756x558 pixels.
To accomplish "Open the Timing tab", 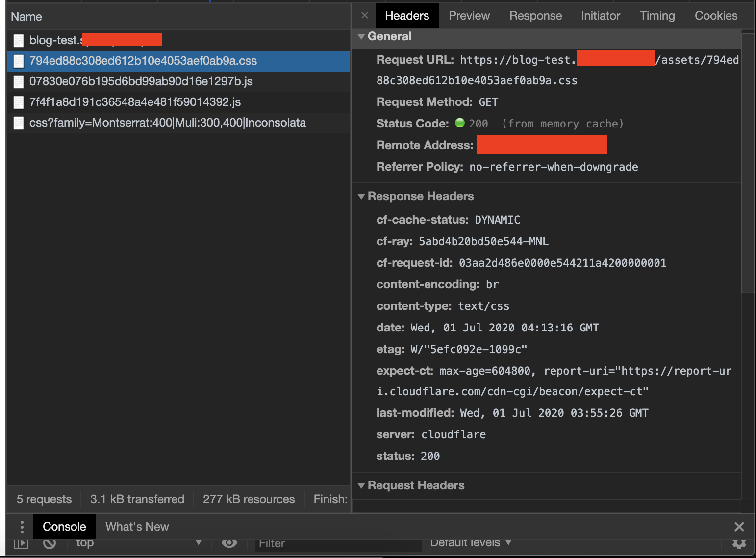I will tap(657, 15).
